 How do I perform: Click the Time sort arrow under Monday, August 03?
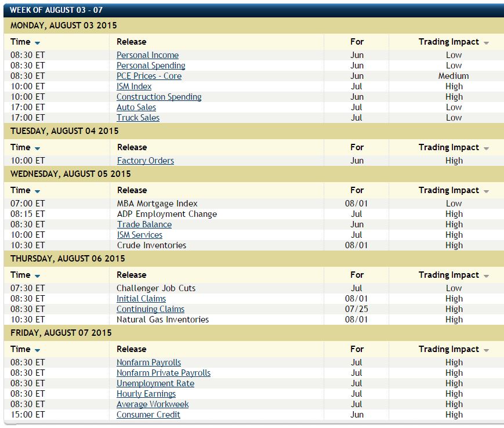[x=38, y=43]
